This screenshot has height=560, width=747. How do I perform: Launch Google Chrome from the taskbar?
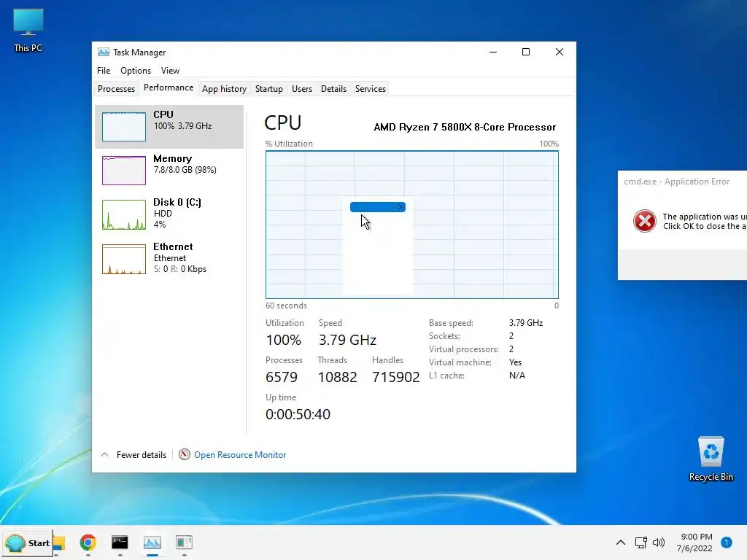(88, 542)
